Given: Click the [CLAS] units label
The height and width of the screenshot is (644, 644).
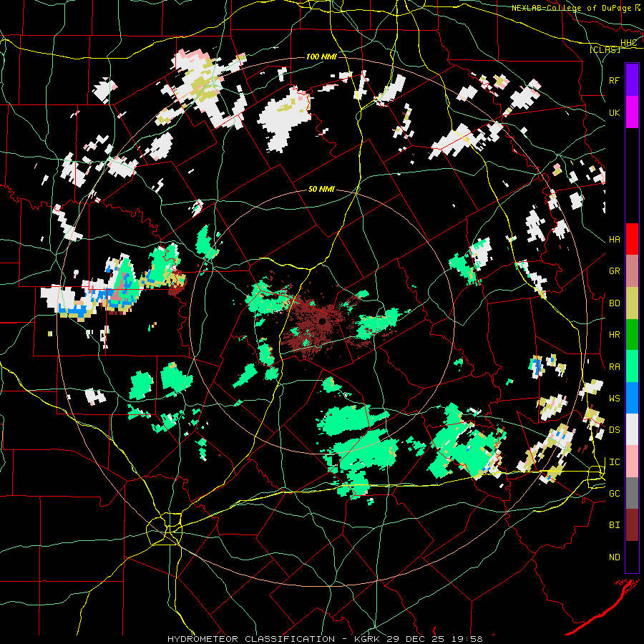Looking at the screenshot, I should click(x=605, y=49).
